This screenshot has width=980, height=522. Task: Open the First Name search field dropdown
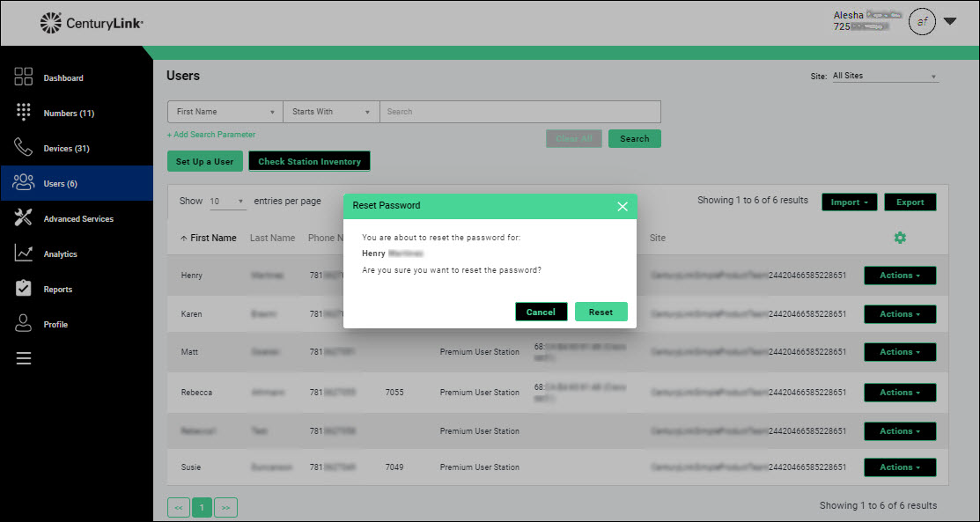[225, 112]
